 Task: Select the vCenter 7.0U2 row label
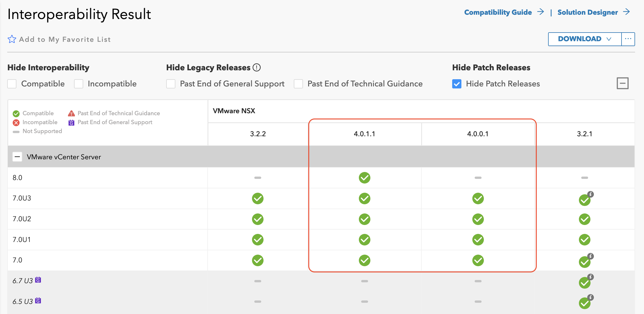pyautogui.click(x=22, y=219)
